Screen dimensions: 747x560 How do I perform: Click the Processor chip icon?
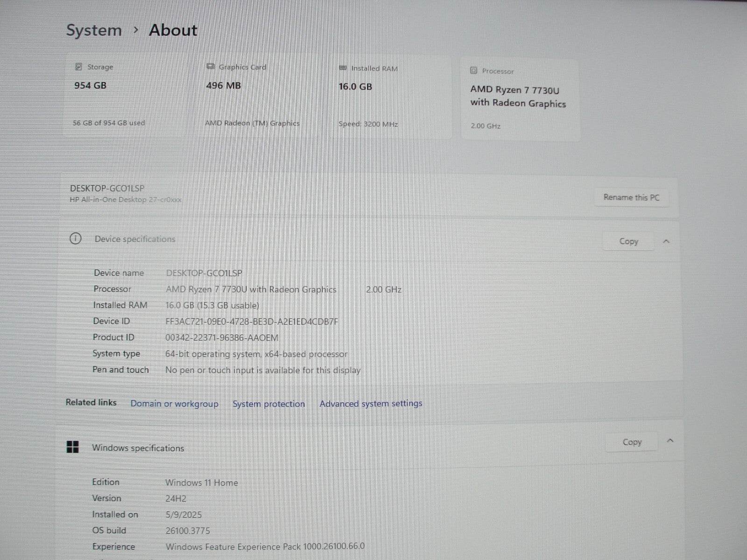click(x=473, y=70)
